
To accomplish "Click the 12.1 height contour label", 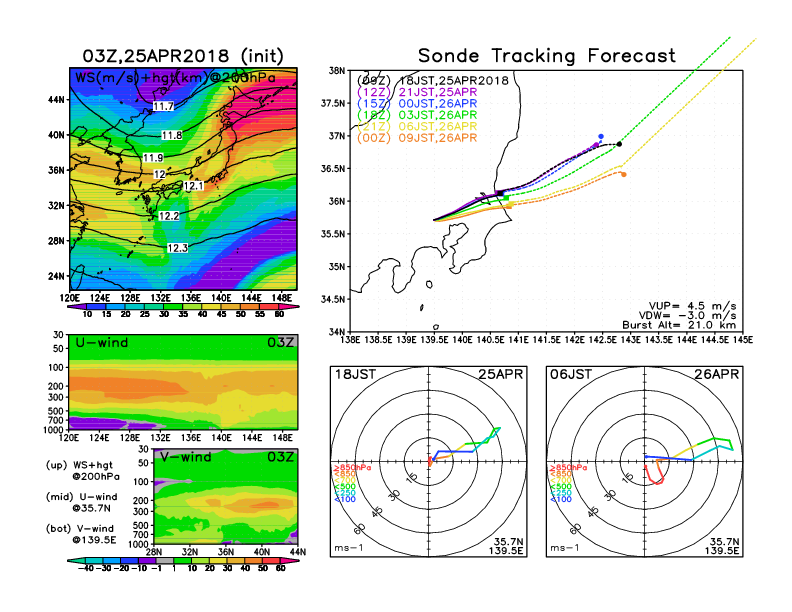I will 193,186.
